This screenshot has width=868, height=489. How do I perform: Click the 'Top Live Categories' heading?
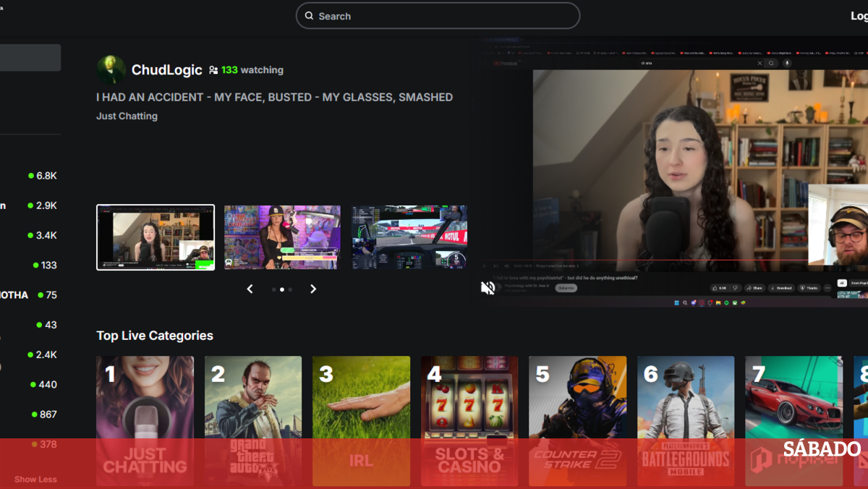tap(155, 336)
